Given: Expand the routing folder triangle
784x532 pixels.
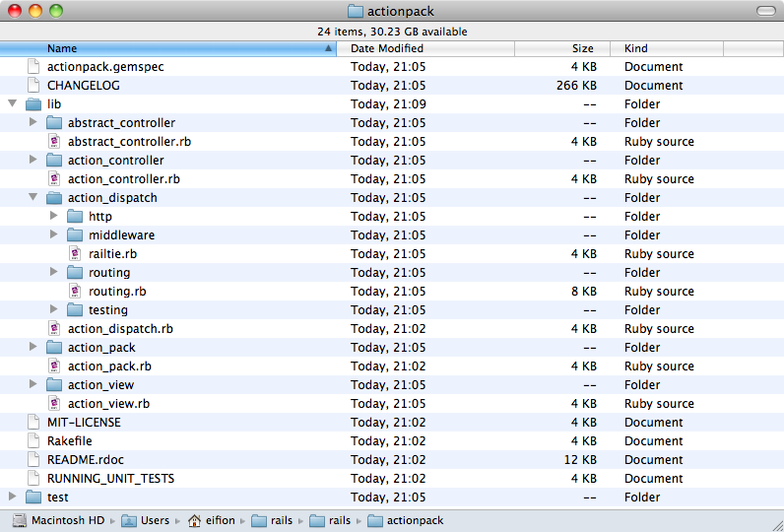Looking at the screenshot, I should [x=54, y=272].
